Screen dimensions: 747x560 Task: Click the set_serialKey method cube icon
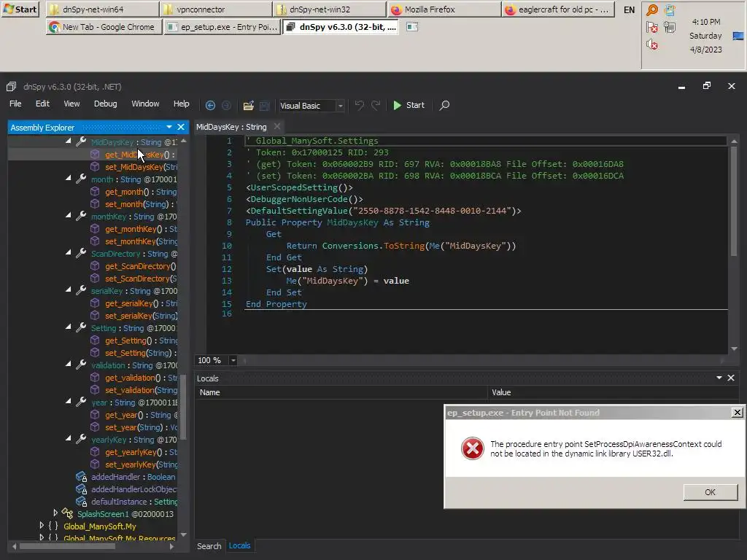(95, 315)
